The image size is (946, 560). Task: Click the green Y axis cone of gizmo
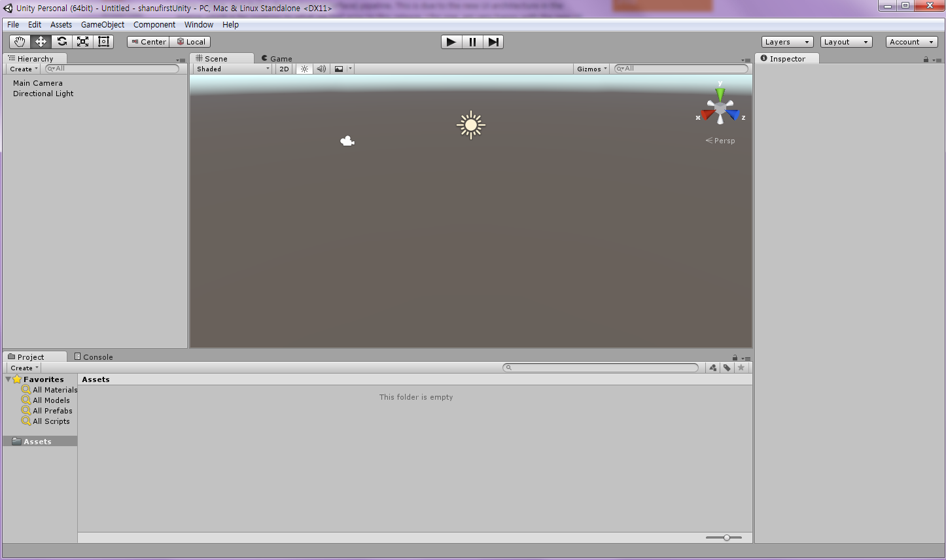[720, 94]
